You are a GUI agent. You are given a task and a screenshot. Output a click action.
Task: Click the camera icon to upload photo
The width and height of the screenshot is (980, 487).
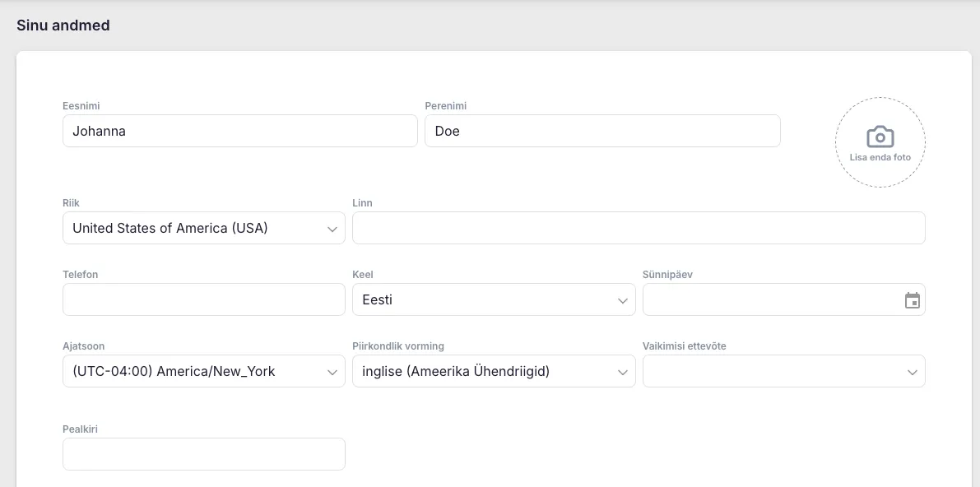880,137
